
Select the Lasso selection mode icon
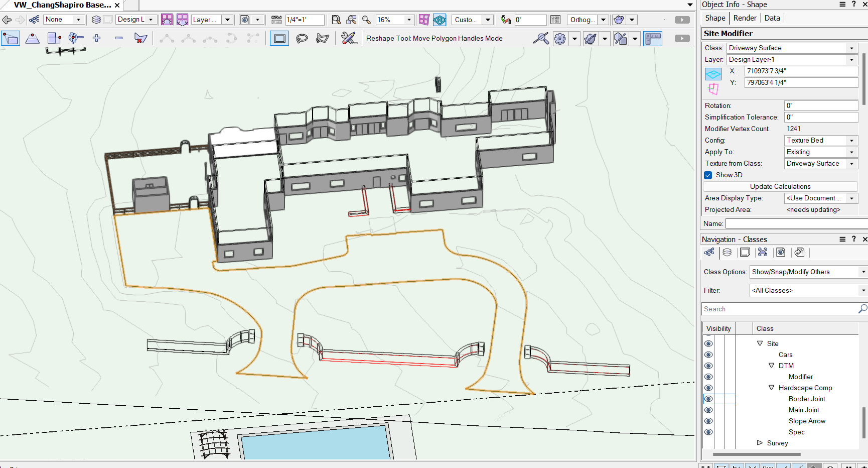[x=302, y=38]
